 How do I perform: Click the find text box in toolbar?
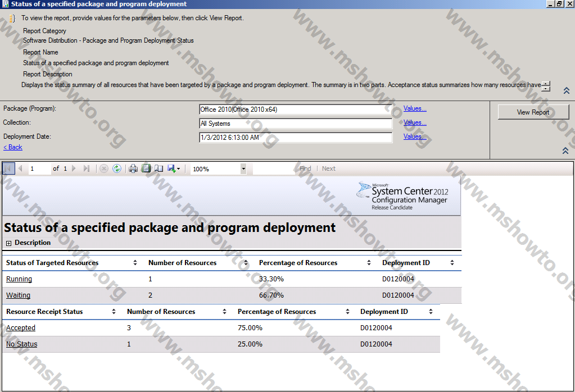[x=274, y=168]
